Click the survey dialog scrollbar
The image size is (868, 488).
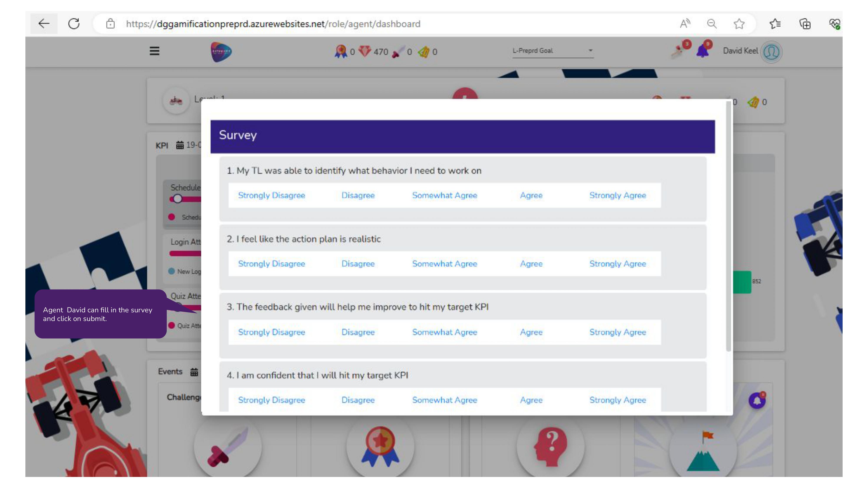[x=728, y=226]
